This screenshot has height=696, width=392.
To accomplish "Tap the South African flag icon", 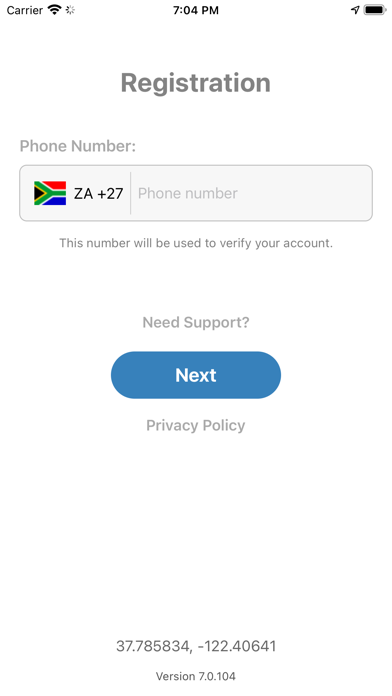I will 50,193.
